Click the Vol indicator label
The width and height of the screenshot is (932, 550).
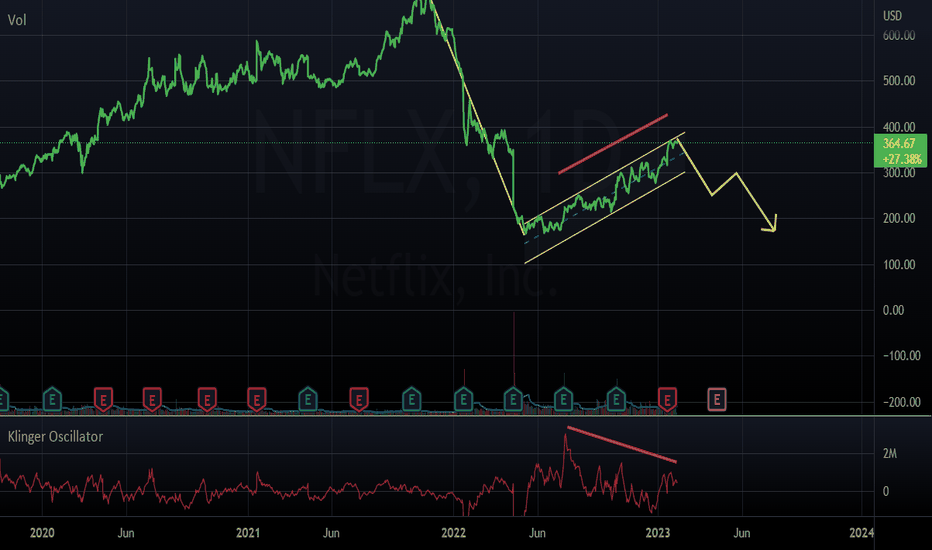[17, 20]
